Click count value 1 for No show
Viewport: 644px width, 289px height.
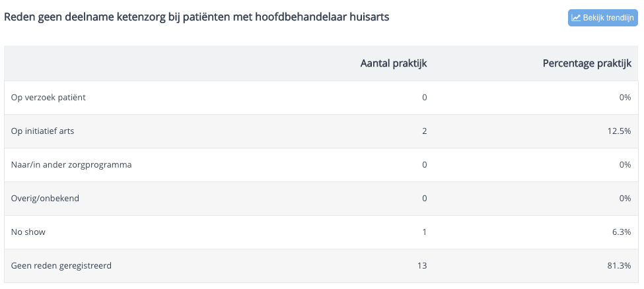pos(425,232)
